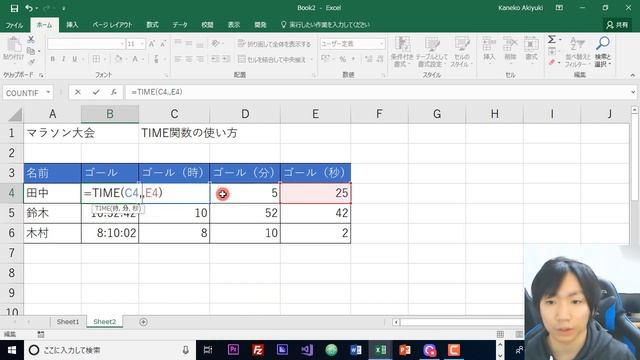640x360 pixels.
Task: Toggle left text alignment
Action: pyautogui.click(x=178, y=59)
